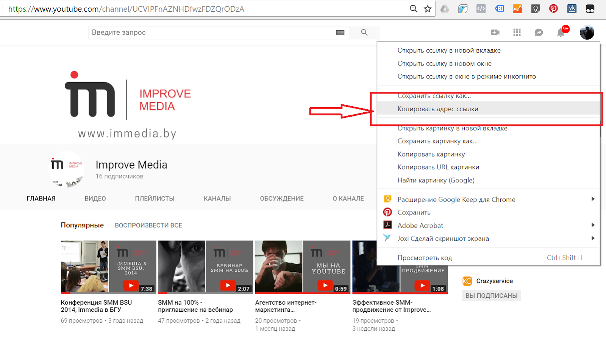
Task: Click the zoom magnifier icon in address bar
Action: (414, 9)
